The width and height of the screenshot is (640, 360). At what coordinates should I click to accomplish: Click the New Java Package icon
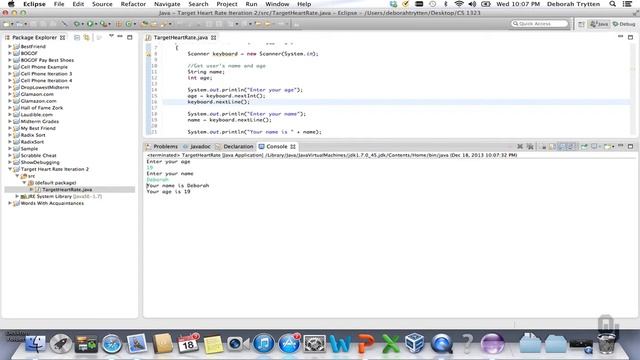[119, 24]
